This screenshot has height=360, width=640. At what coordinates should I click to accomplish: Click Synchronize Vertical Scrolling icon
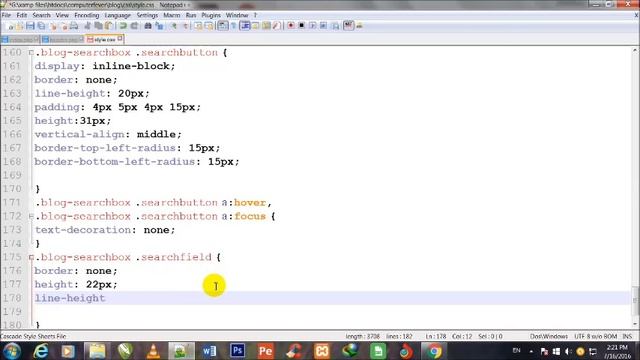pyautogui.click(x=199, y=26)
